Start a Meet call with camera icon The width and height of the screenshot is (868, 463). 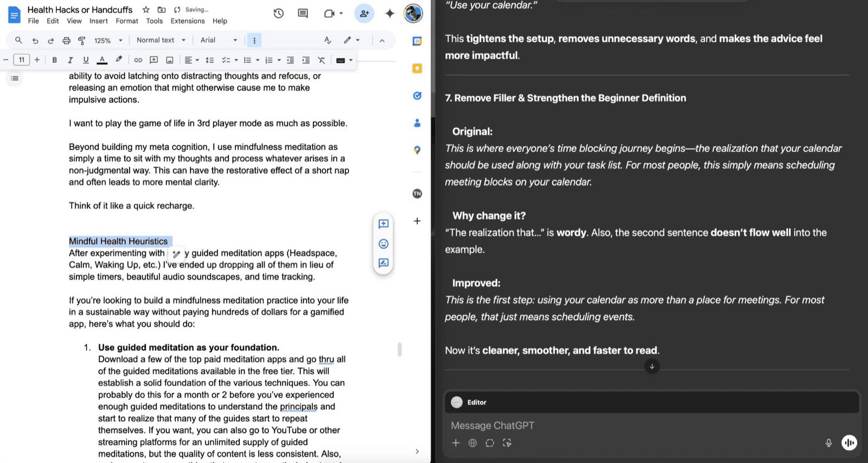coord(329,14)
